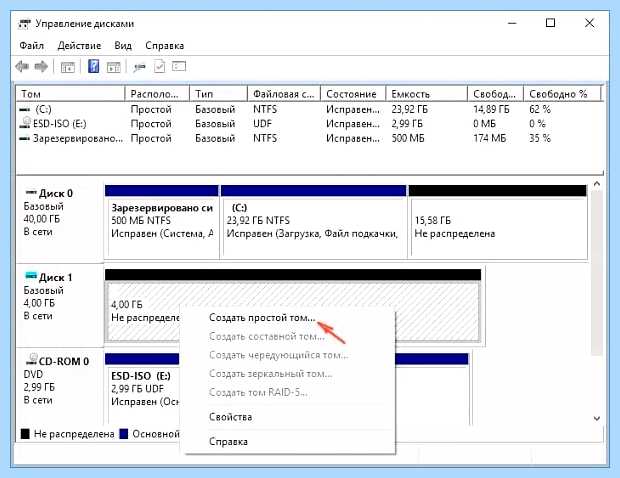Open the Файл menu
Screen dimensions: 620x478
32,45
